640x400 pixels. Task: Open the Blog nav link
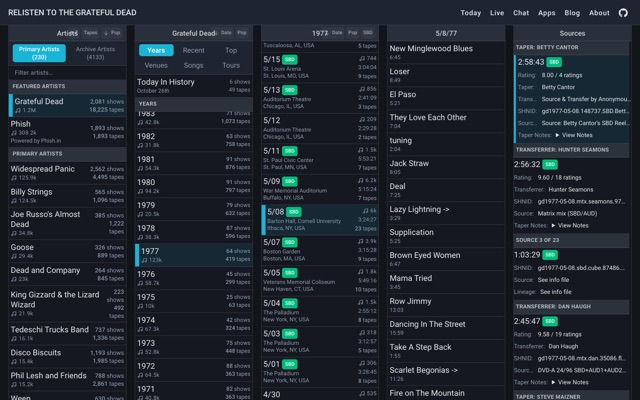[x=572, y=13]
